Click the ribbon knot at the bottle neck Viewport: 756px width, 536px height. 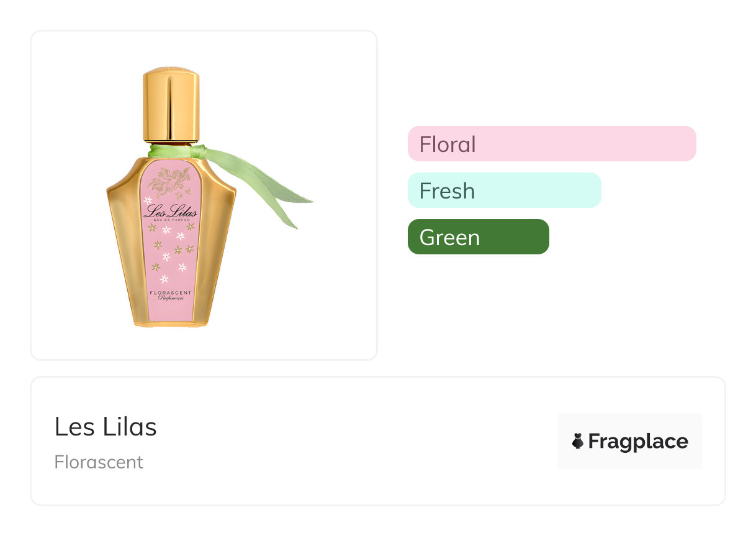[197, 151]
